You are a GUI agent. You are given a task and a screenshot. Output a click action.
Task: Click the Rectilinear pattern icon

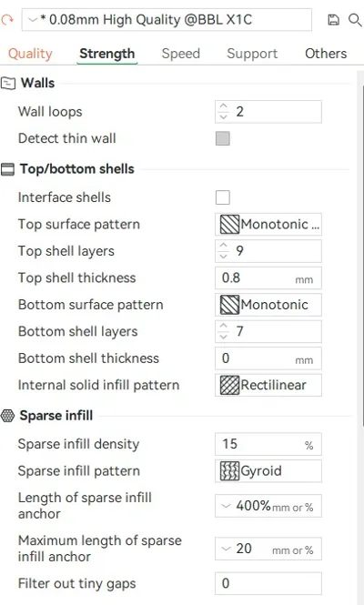point(229,385)
